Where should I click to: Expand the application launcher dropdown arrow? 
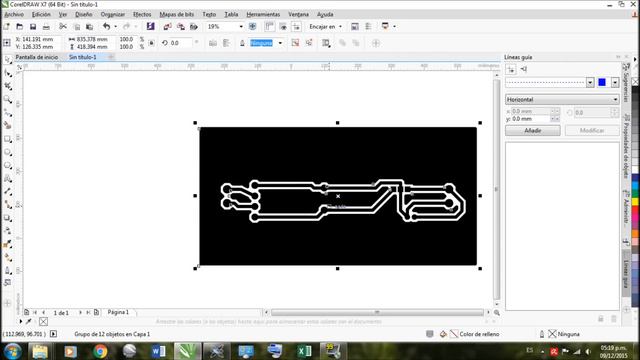(x=394, y=27)
